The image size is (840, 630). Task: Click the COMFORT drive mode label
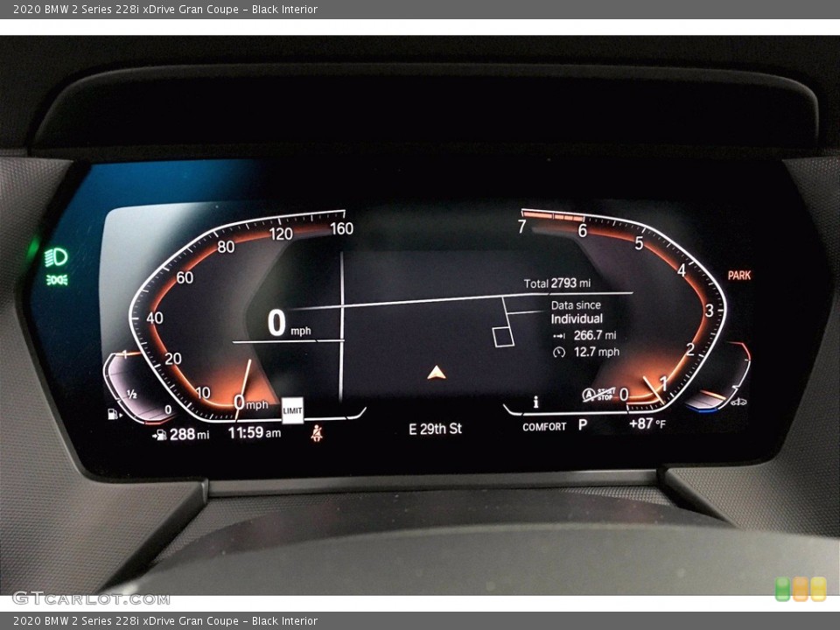[544, 427]
